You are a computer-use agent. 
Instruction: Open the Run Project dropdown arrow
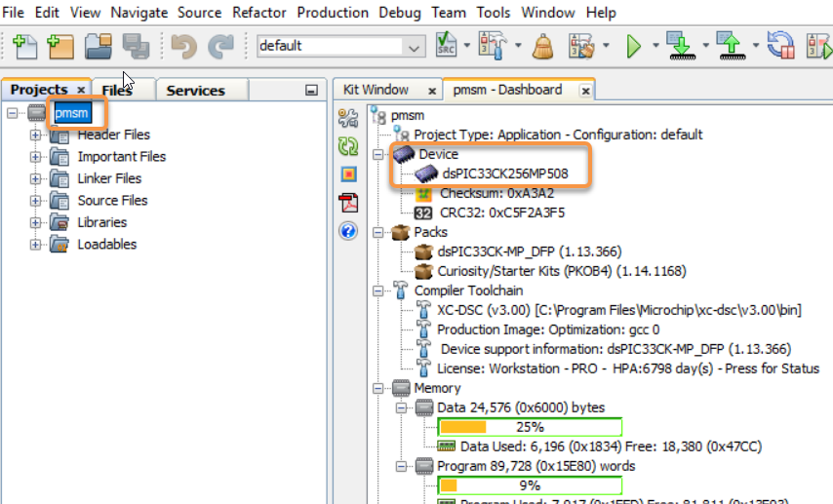point(655,46)
